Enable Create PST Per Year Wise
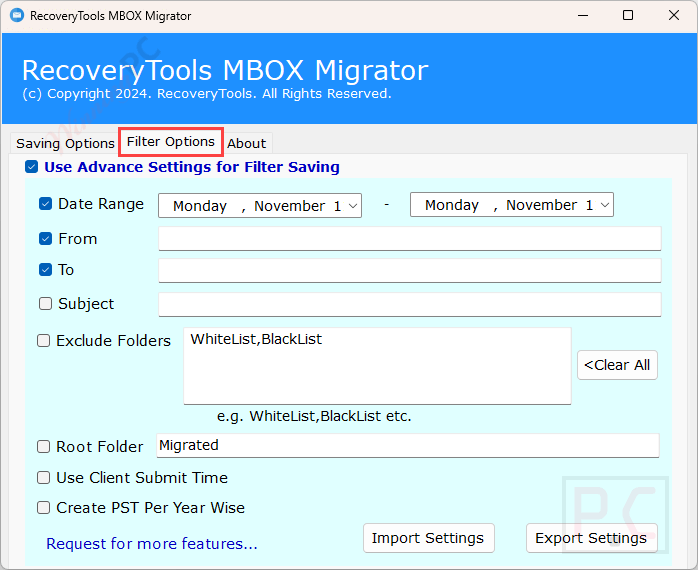 coord(43,508)
